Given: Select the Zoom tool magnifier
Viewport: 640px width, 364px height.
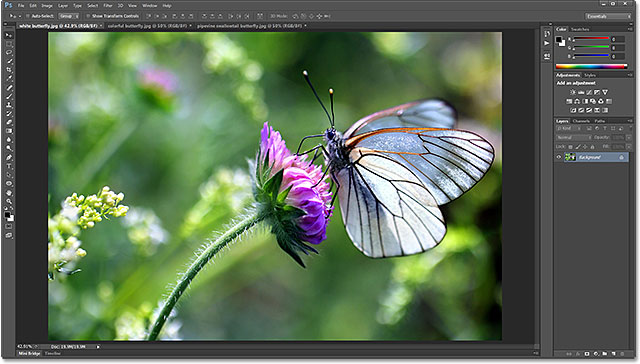Looking at the screenshot, I should click(9, 201).
